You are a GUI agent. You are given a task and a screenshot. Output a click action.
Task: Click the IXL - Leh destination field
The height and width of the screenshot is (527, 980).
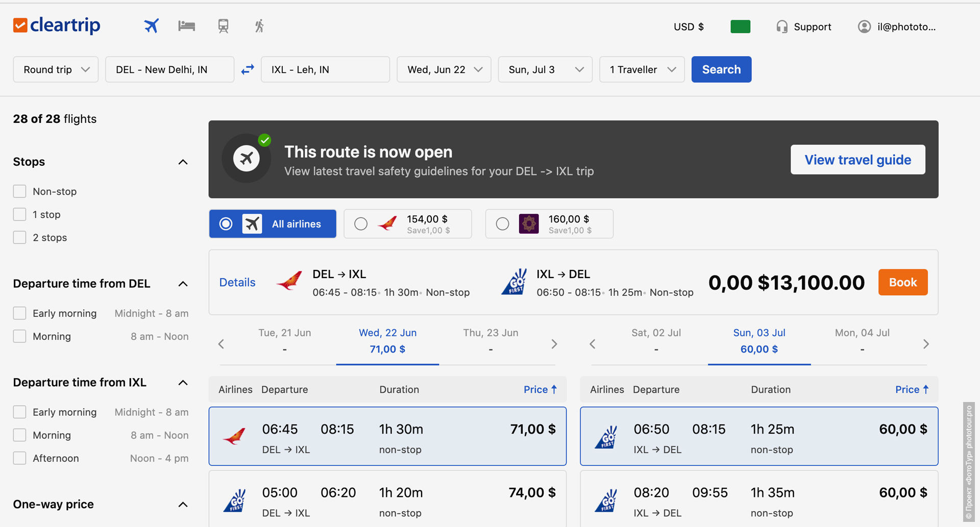(x=325, y=69)
